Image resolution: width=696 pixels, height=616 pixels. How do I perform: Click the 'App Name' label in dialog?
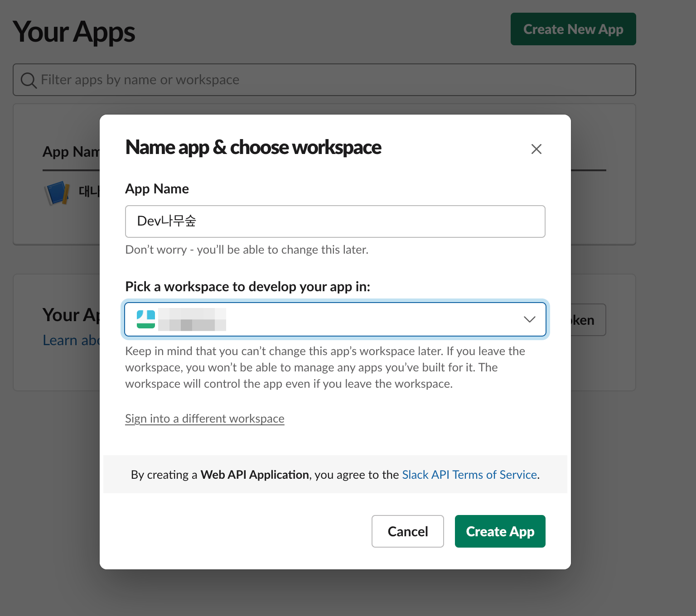click(157, 189)
